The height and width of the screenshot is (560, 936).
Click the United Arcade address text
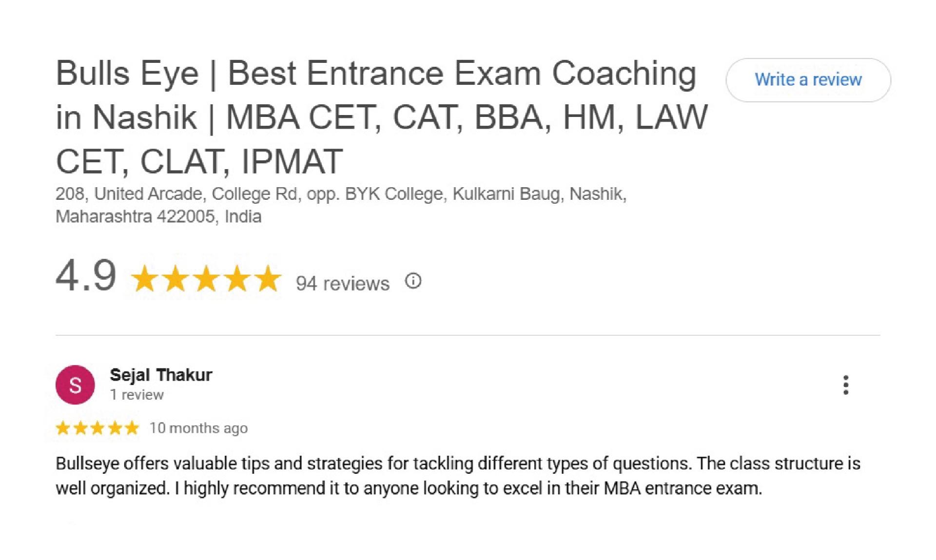coord(341,205)
